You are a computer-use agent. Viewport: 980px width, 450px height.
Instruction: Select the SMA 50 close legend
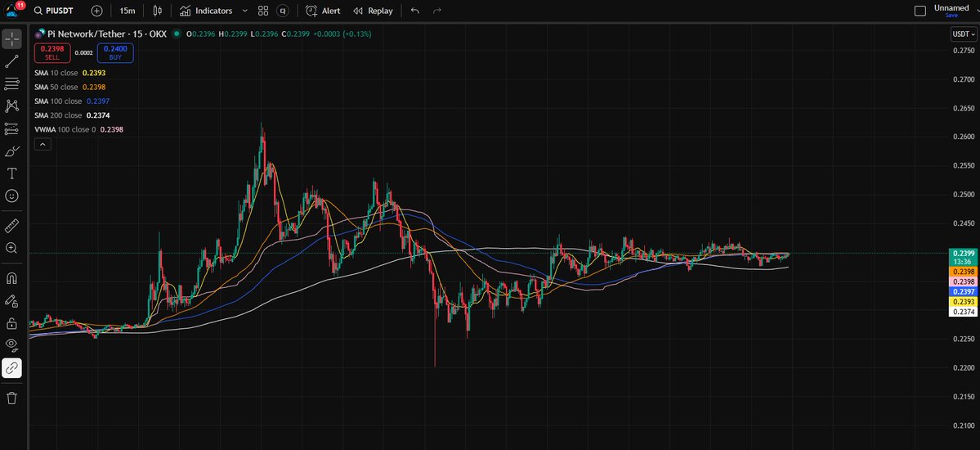[x=70, y=87]
